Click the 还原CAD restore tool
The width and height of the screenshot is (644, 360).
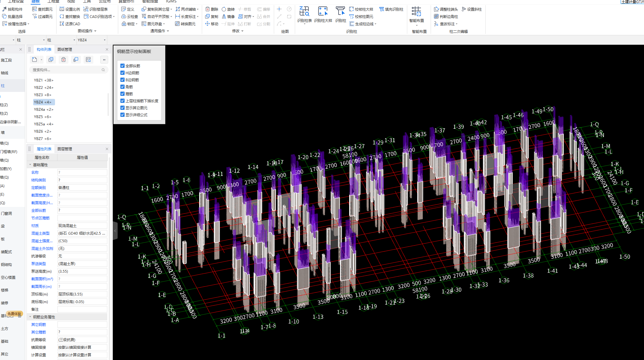(70, 24)
